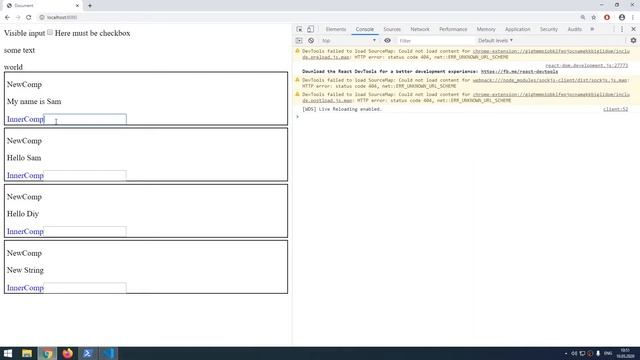Click the input field under 'Hello Diy'
The height and width of the screenshot is (360, 640).
85,231
